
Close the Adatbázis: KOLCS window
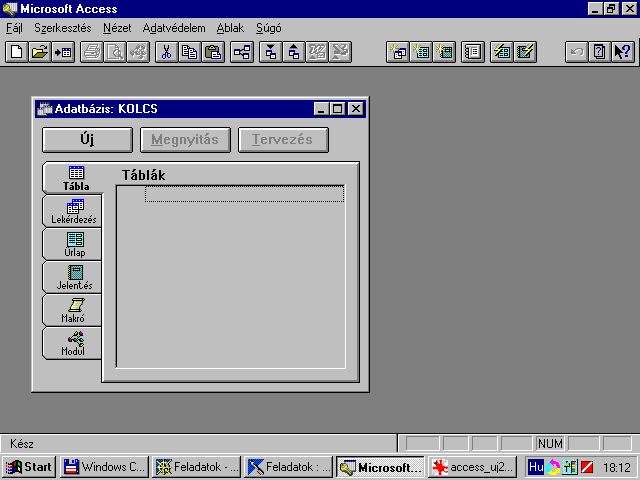tap(356, 109)
